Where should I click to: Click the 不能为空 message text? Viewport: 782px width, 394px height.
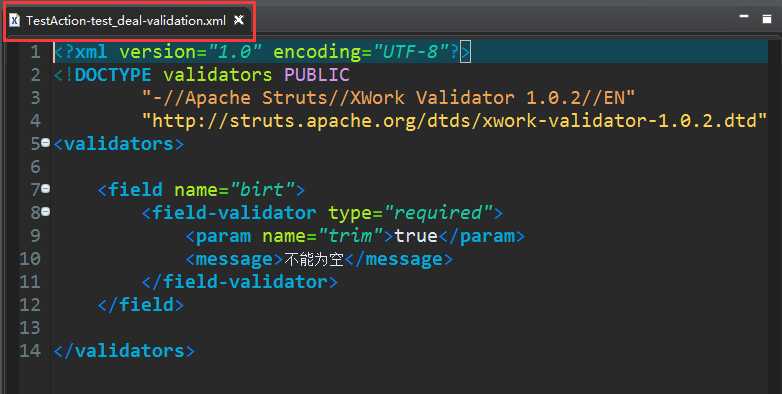coord(314,259)
